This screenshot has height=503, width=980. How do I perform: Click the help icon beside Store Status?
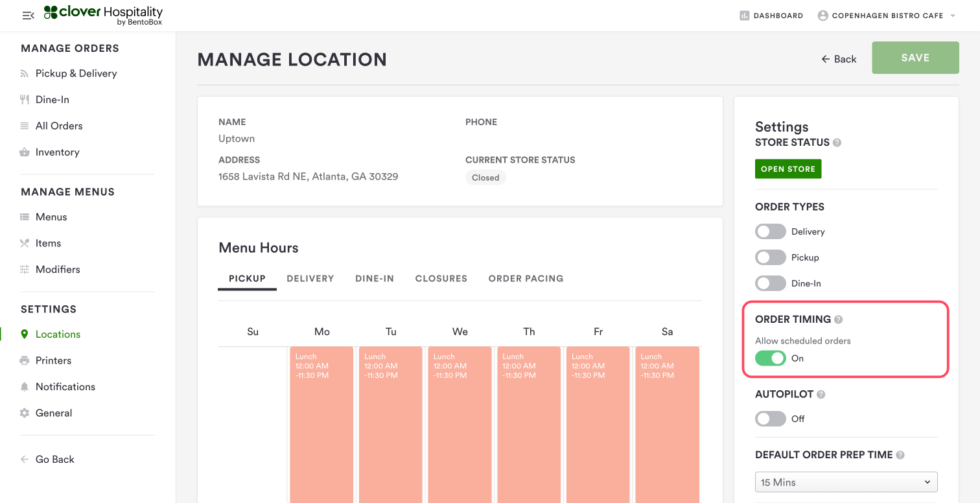837,143
